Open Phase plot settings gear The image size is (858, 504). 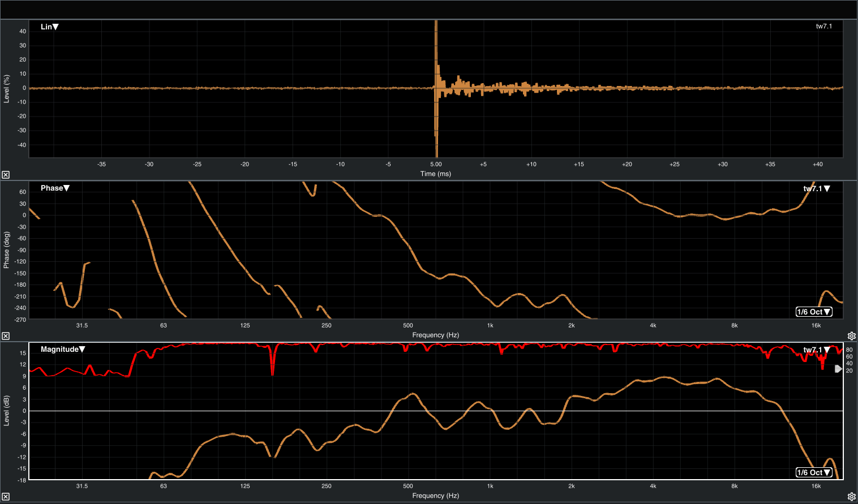[851, 336]
